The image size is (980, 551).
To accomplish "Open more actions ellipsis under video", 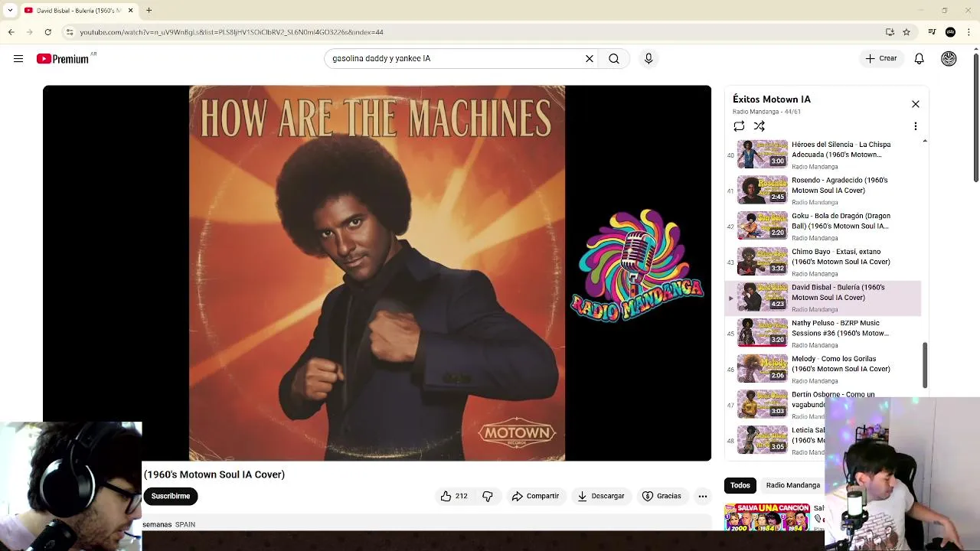I will [x=702, y=496].
